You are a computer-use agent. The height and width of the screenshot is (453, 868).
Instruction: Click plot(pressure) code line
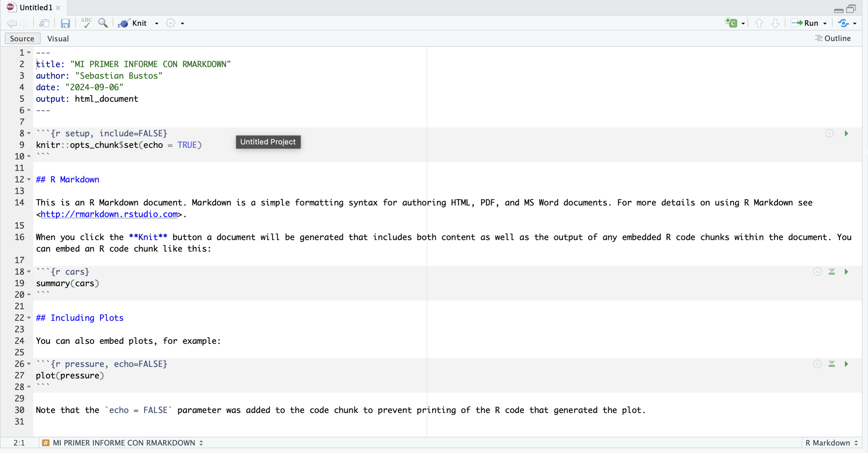click(70, 375)
